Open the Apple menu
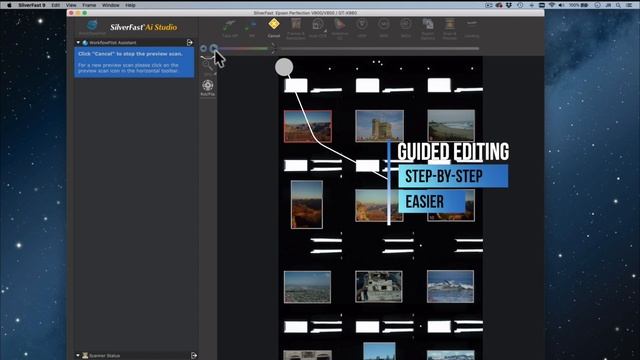Screen dimensions: 640x360 [x=9, y=5]
